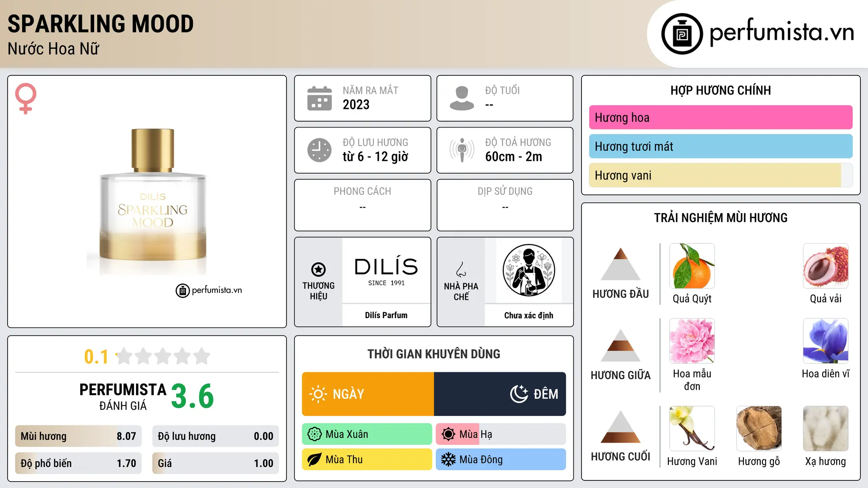
Task: Click the Mùi hương 8.07 score bar
Action: [78, 436]
